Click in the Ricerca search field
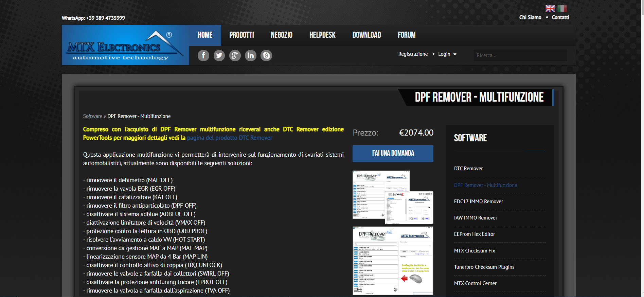The image size is (644, 297). pos(520,55)
